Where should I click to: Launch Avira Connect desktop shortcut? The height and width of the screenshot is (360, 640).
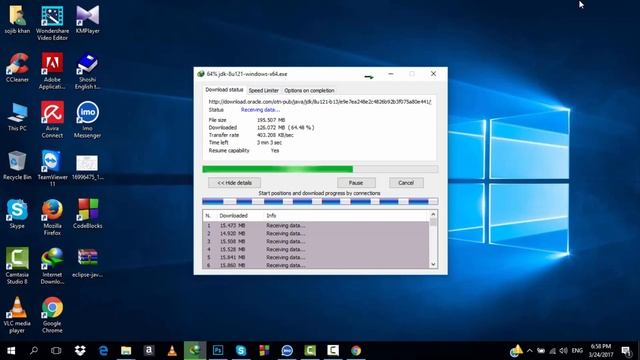coord(52,120)
